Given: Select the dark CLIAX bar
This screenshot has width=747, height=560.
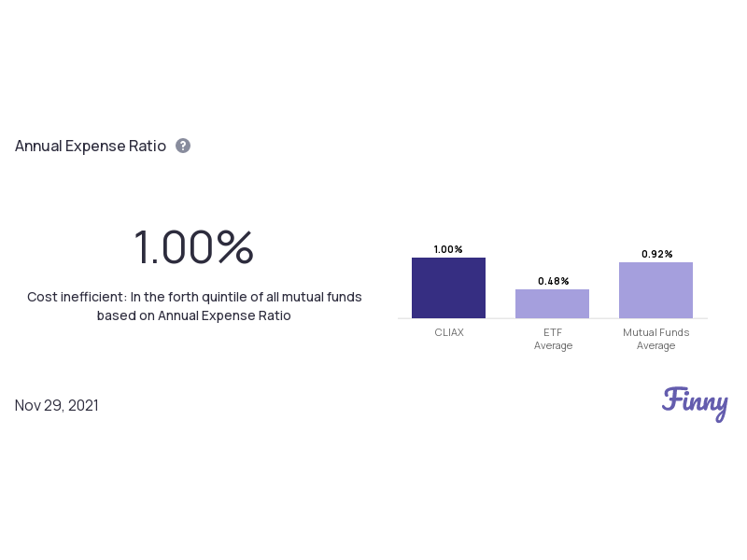Looking at the screenshot, I should (448, 287).
